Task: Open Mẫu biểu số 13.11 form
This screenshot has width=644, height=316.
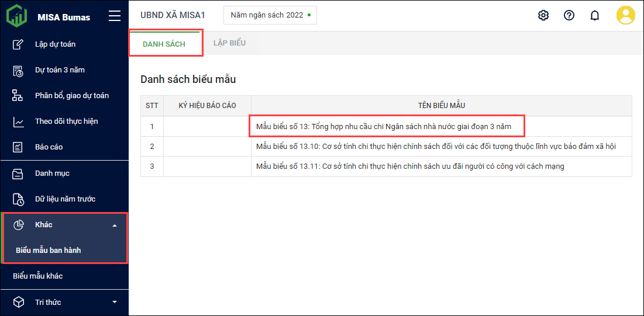Action: pyautogui.click(x=409, y=166)
